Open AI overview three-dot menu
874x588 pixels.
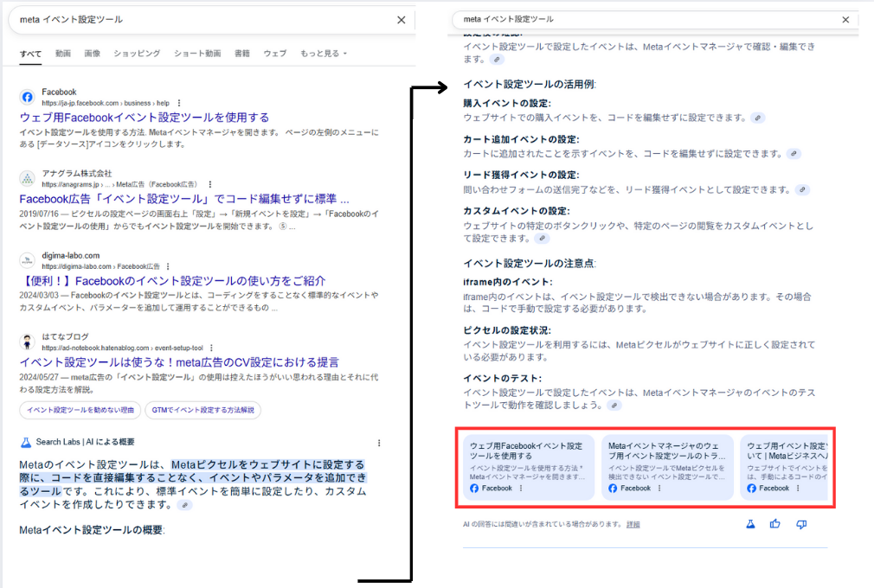click(x=379, y=443)
